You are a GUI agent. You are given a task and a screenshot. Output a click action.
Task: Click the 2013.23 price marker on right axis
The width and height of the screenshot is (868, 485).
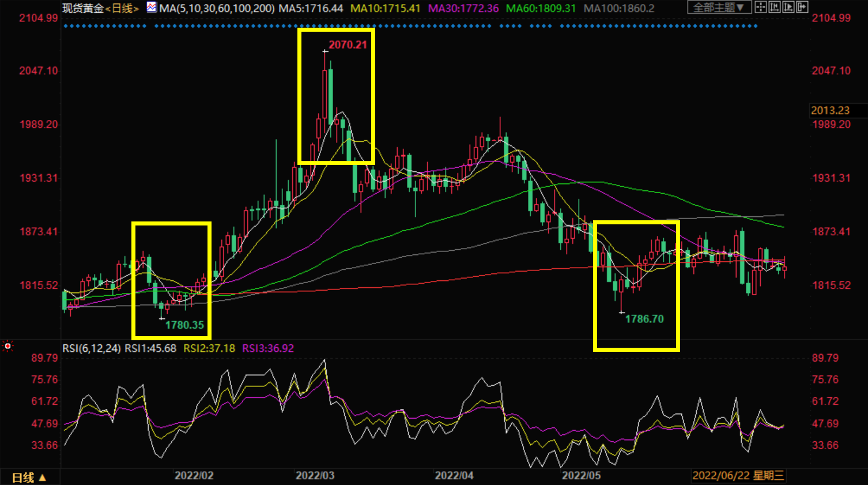(830, 111)
